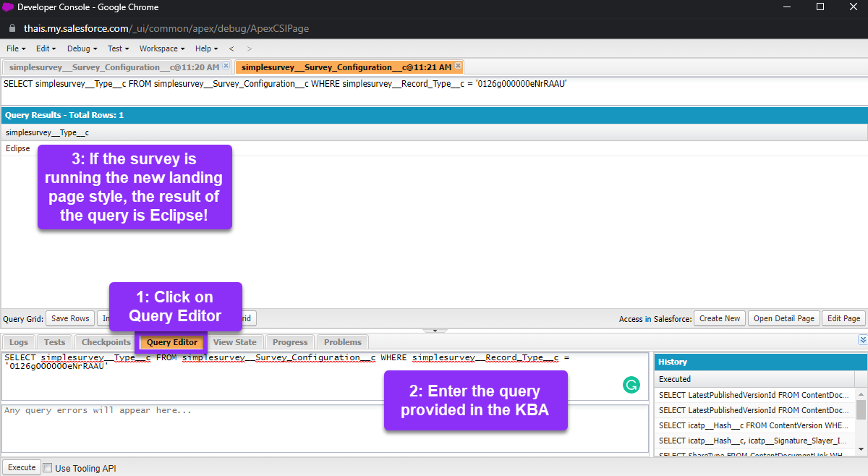This screenshot has height=476, width=868.
Task: Close the 11:21 AM query tab
Action: point(459,67)
